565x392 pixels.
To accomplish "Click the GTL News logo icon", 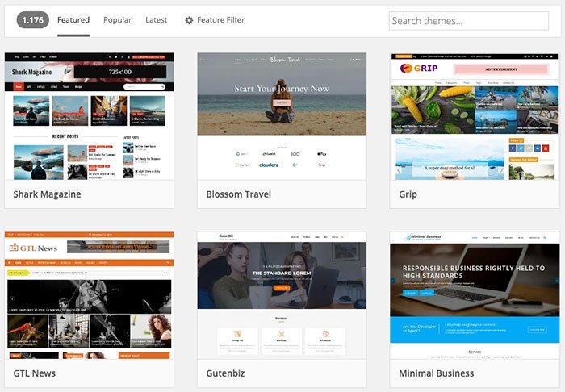I will [14, 248].
